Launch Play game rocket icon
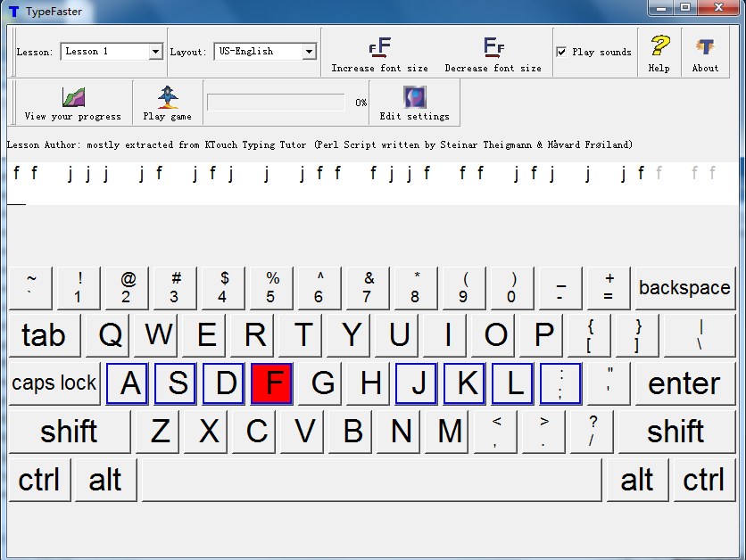The height and width of the screenshot is (560, 746). [167, 97]
